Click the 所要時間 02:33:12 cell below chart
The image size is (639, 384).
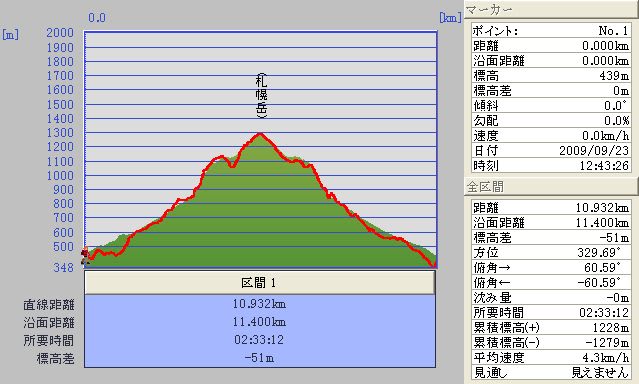tap(260, 340)
